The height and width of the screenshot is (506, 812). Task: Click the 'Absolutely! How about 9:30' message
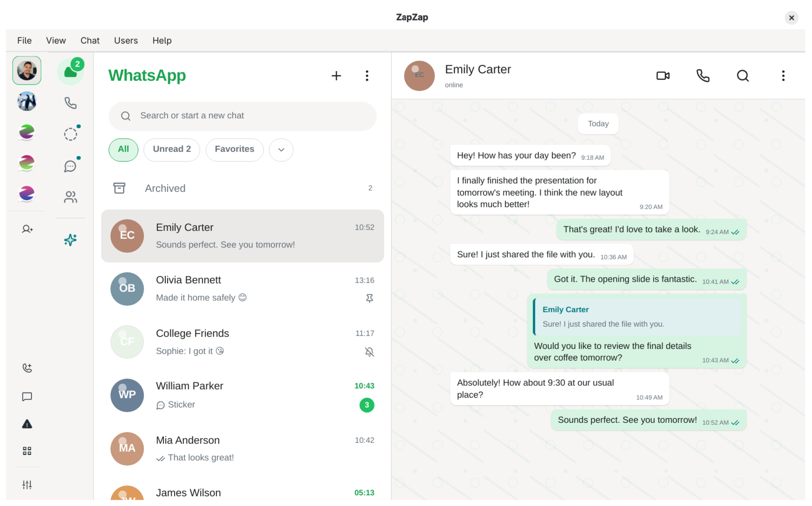(x=559, y=389)
